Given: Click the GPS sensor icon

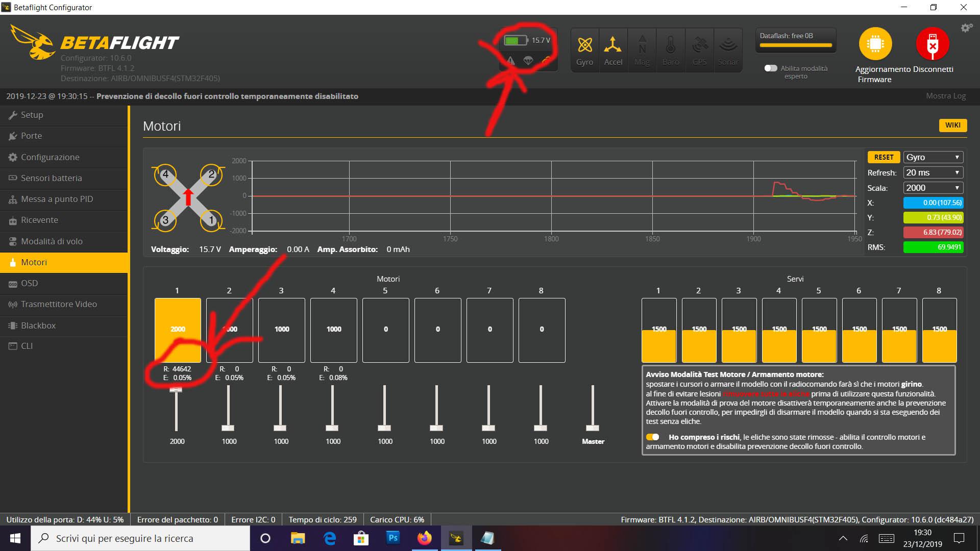Looking at the screenshot, I should [699, 49].
